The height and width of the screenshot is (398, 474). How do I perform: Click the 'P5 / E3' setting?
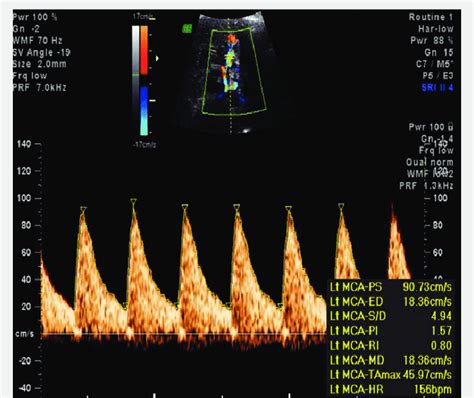(438, 76)
